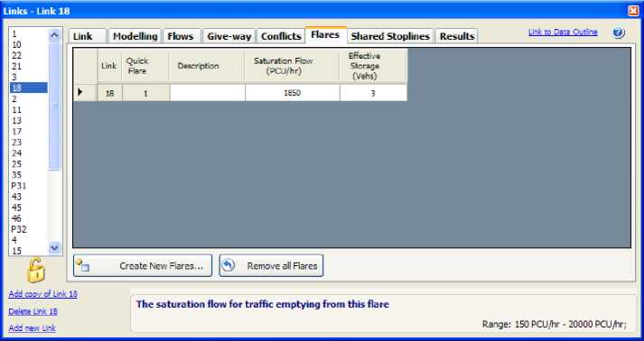Select link 46 in the list

29,218
